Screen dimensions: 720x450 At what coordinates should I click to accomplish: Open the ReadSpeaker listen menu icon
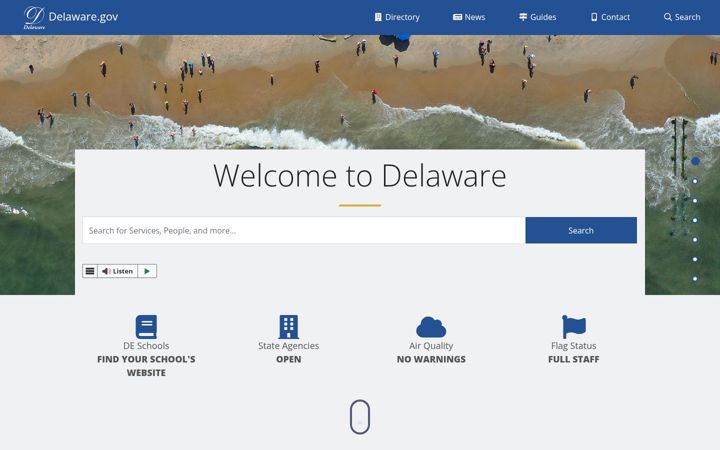(90, 271)
